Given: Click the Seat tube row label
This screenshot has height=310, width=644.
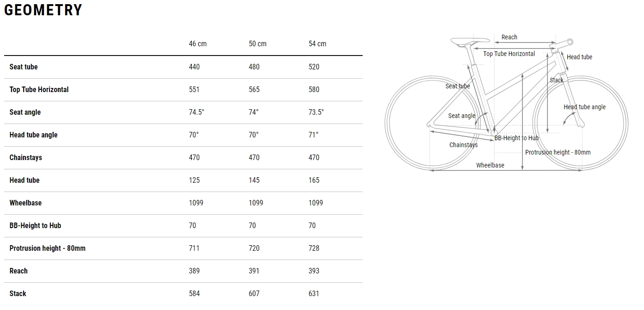Looking at the screenshot, I should point(24,67).
